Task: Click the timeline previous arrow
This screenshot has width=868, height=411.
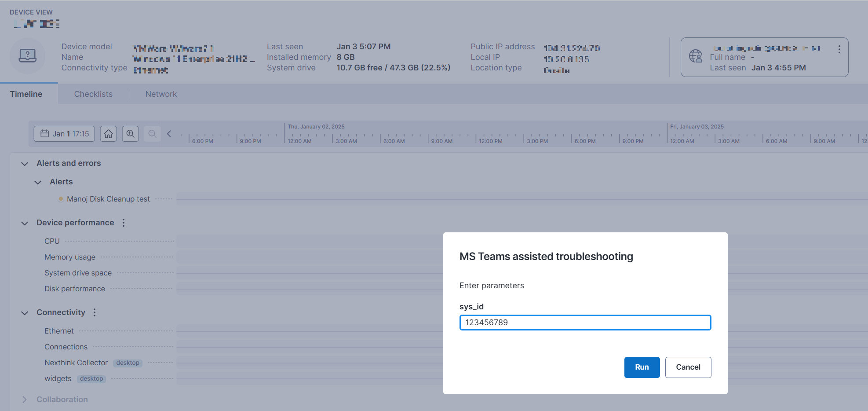Action: click(x=169, y=134)
